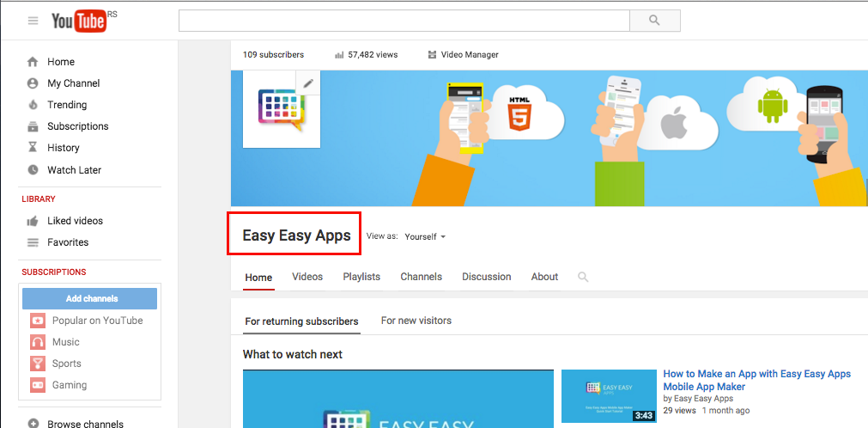Click the Video Manager icon
The width and height of the screenshot is (868, 428).
433,55
